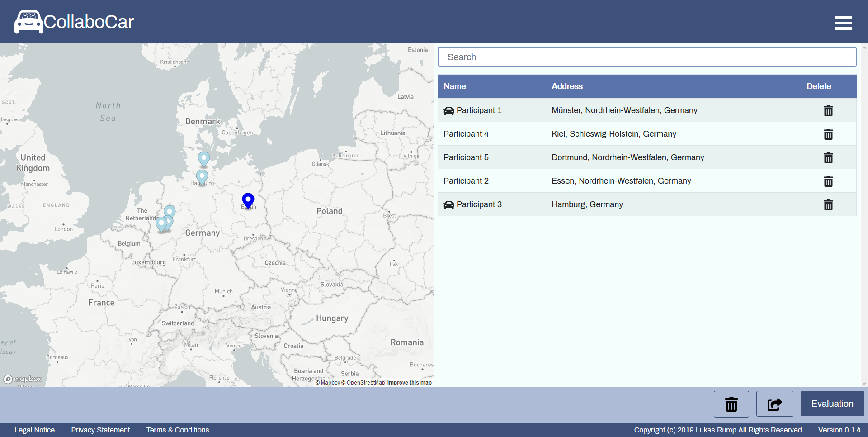Image resolution: width=868 pixels, height=437 pixels.
Task: Click the Essen, Nordrhein-Westfalen address cell
Action: coord(673,181)
